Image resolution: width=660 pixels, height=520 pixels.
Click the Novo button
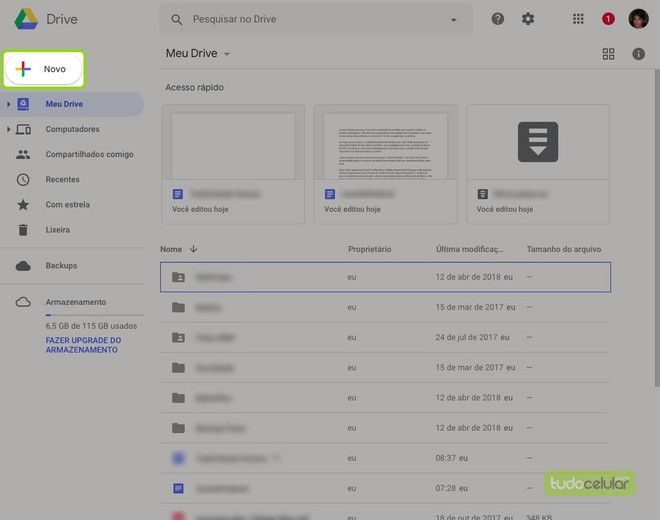click(x=43, y=69)
